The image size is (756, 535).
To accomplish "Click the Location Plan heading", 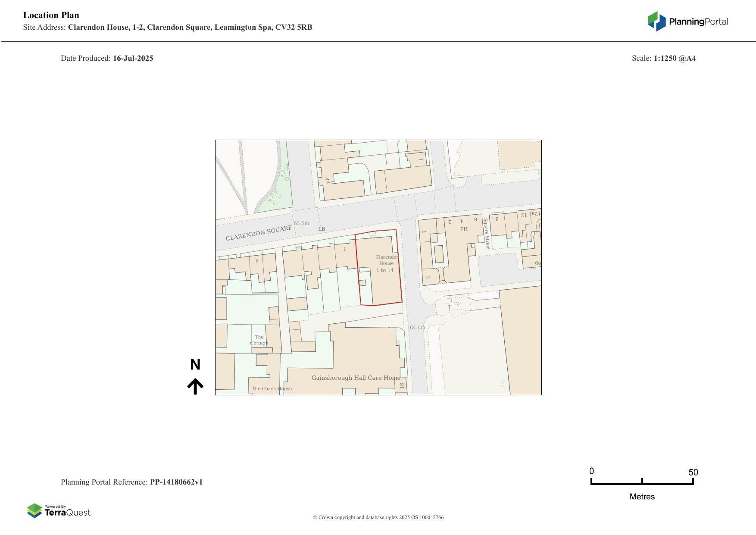I will click(51, 15).
